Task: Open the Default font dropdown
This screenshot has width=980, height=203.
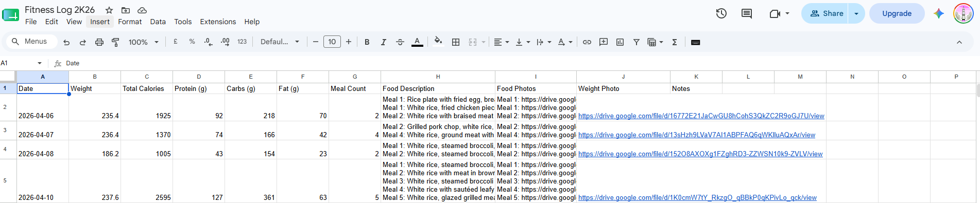Action: pyautogui.click(x=280, y=42)
